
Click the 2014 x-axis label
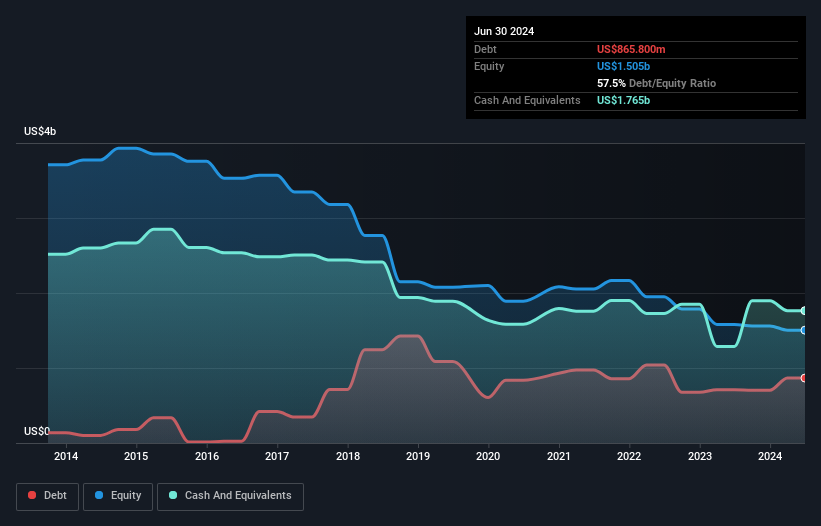[66, 456]
